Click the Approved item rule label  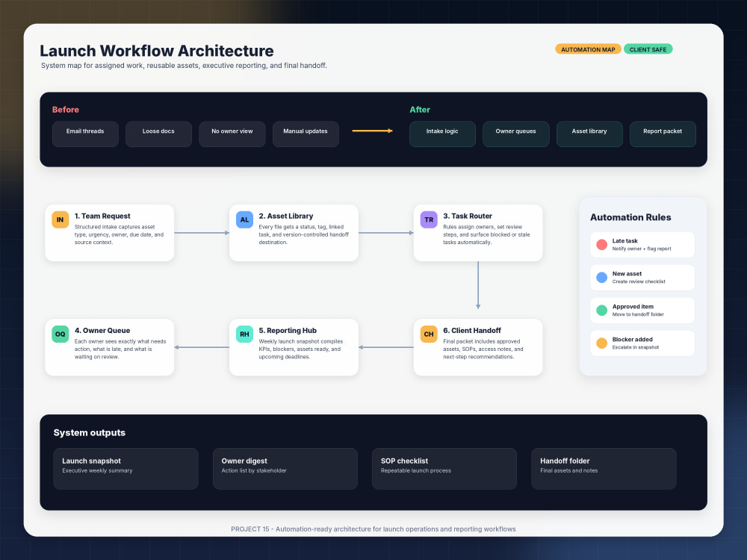pyautogui.click(x=633, y=307)
